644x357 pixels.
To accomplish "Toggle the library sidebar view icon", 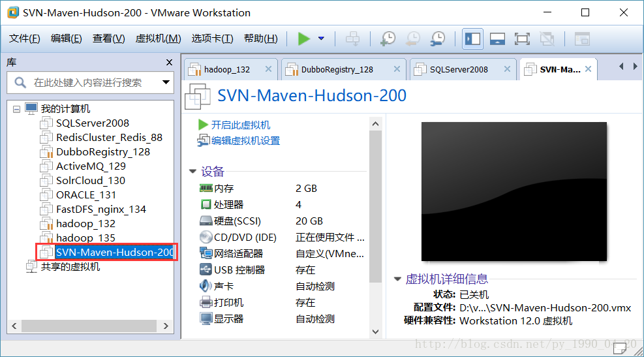I will click(472, 39).
